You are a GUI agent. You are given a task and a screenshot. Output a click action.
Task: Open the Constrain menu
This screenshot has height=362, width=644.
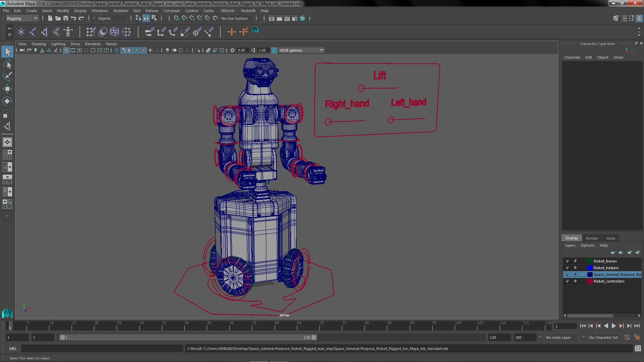tap(171, 11)
